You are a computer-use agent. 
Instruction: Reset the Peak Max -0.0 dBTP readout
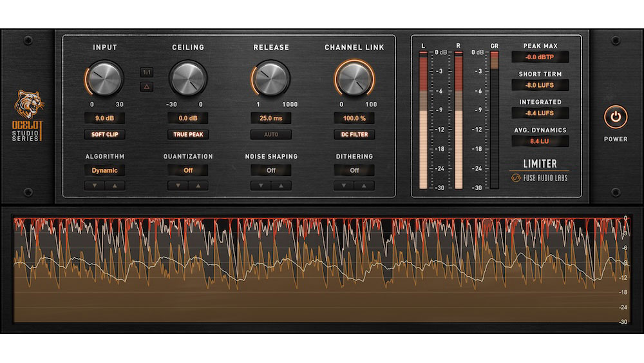(540, 57)
